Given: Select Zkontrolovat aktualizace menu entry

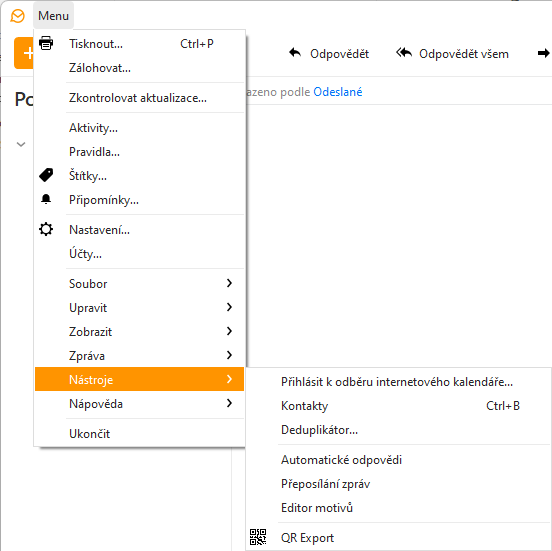Looking at the screenshot, I should coord(139,98).
